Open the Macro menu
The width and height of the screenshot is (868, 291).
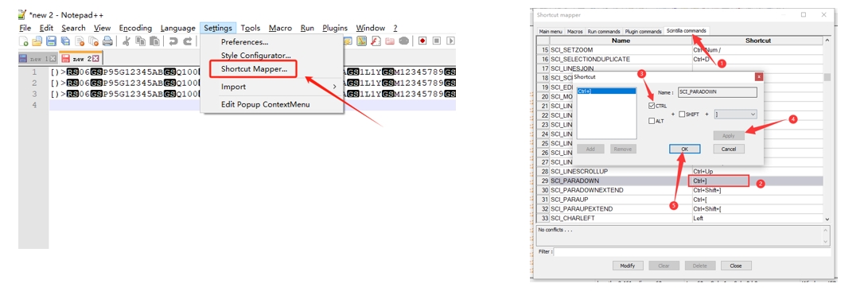(x=281, y=28)
